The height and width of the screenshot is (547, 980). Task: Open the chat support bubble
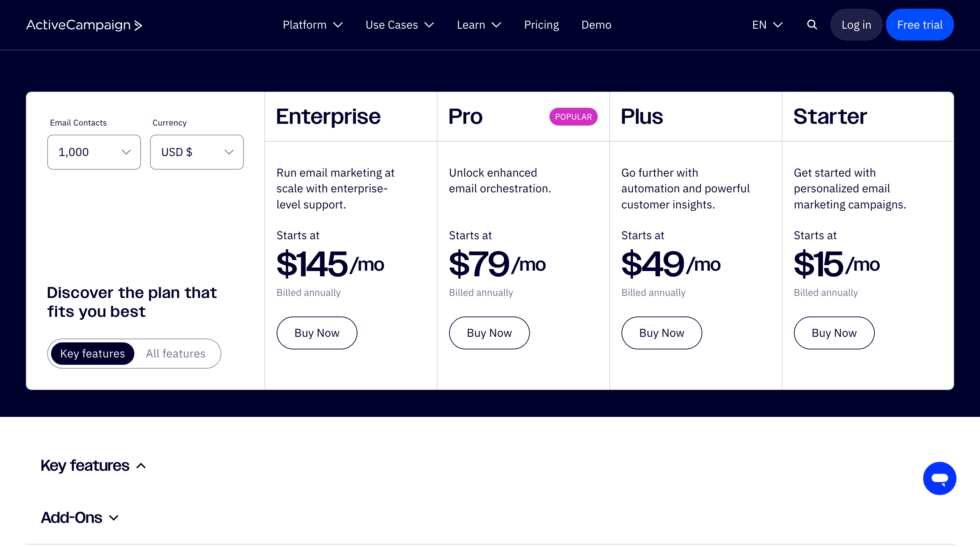click(x=939, y=478)
